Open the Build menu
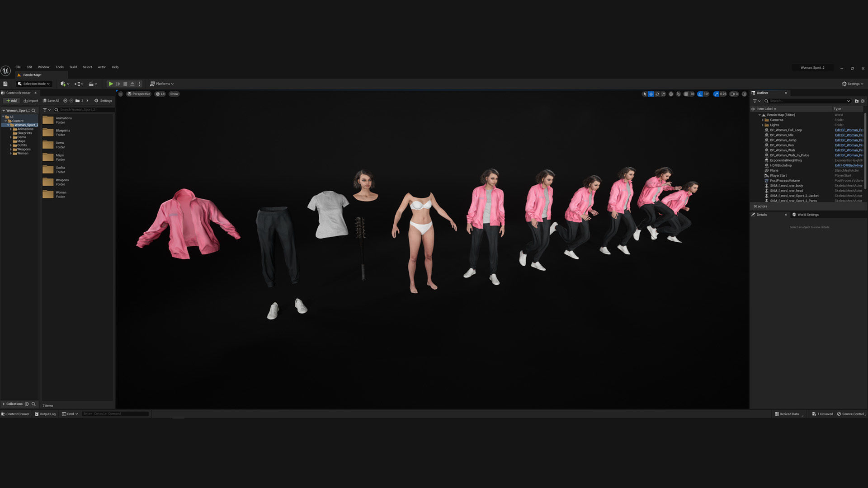 coord(73,67)
